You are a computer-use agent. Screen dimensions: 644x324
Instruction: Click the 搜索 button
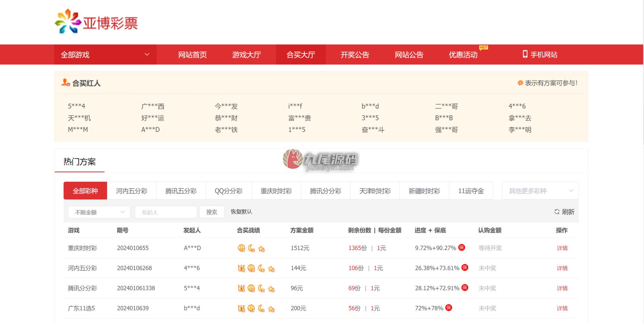tap(212, 212)
